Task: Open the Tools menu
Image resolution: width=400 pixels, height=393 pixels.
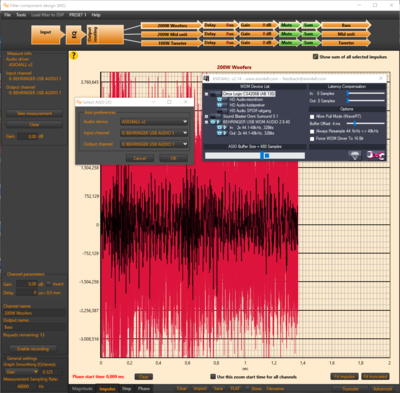Action: 21,15
